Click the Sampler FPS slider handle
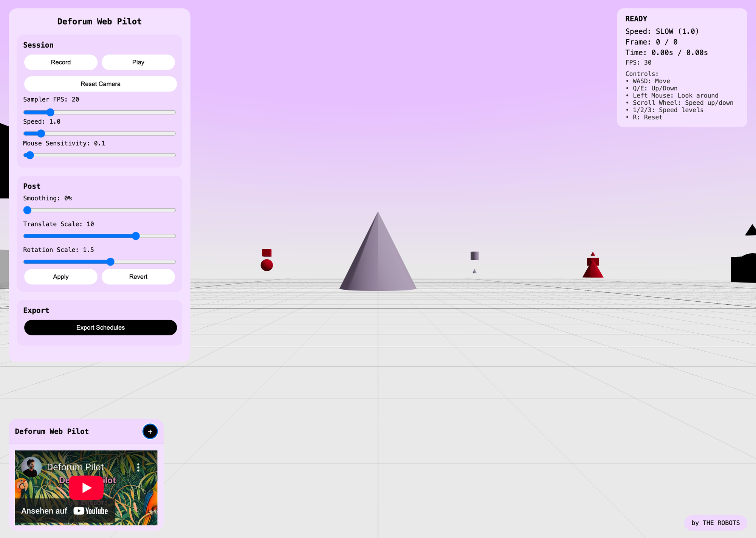The image size is (756, 538). tap(50, 112)
